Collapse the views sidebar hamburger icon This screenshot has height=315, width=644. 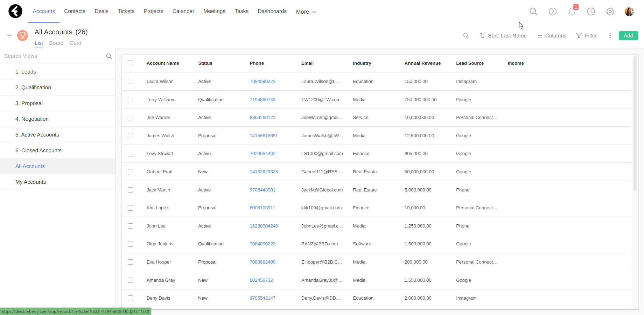click(x=9, y=36)
